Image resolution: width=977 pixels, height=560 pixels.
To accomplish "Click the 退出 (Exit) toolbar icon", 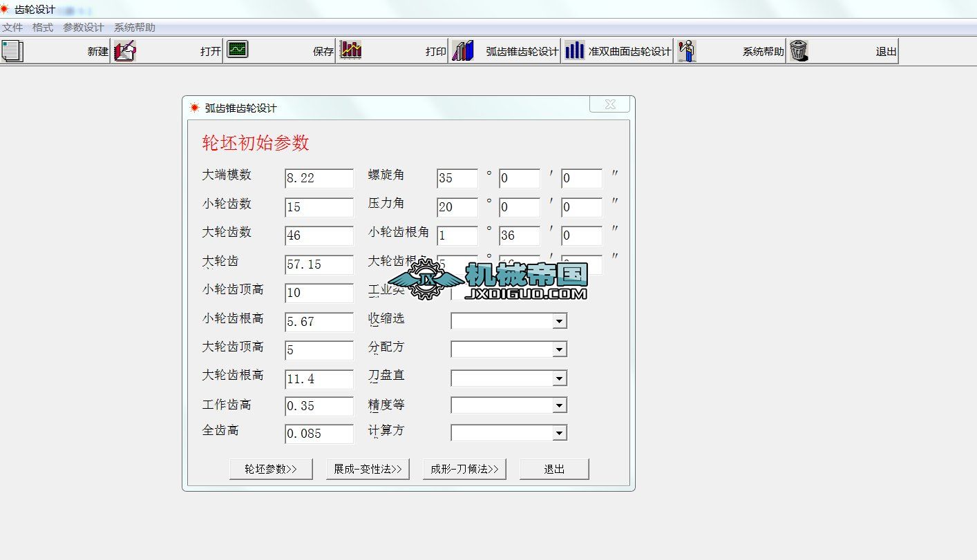I will 799,50.
